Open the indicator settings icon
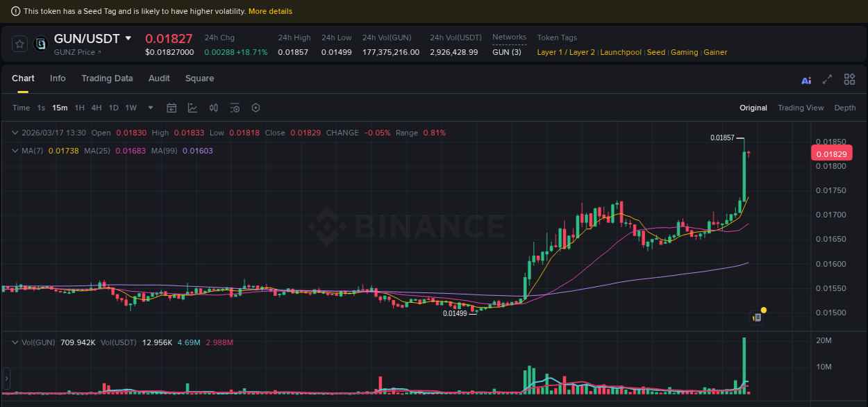868x407 pixels. 234,108
